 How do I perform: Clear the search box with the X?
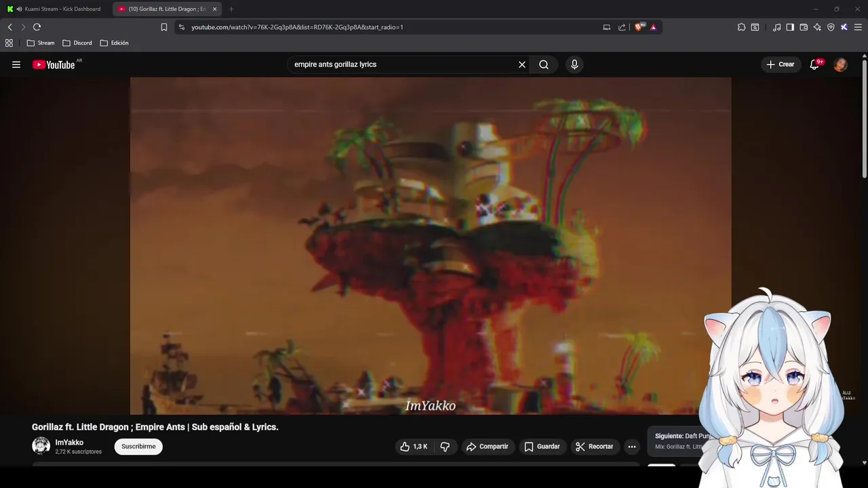(522, 64)
